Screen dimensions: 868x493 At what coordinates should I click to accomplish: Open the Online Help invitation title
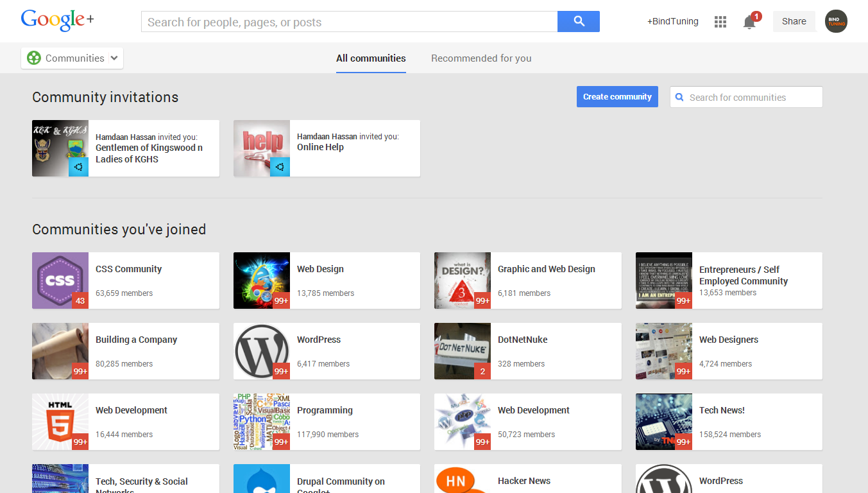tap(320, 147)
